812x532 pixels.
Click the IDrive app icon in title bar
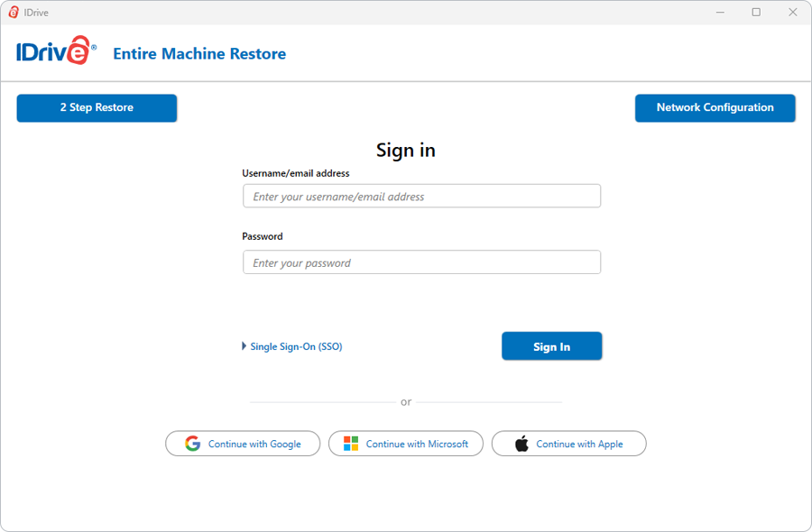tap(14, 13)
